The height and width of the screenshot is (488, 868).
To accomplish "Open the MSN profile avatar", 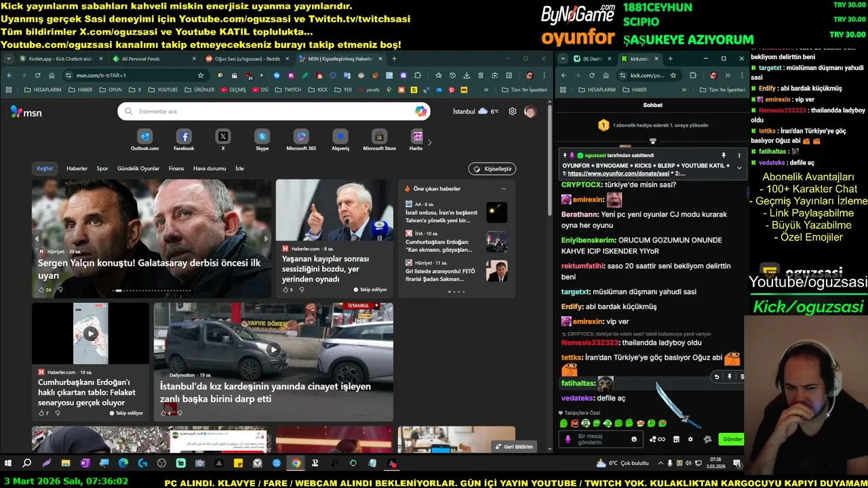I will (x=530, y=111).
